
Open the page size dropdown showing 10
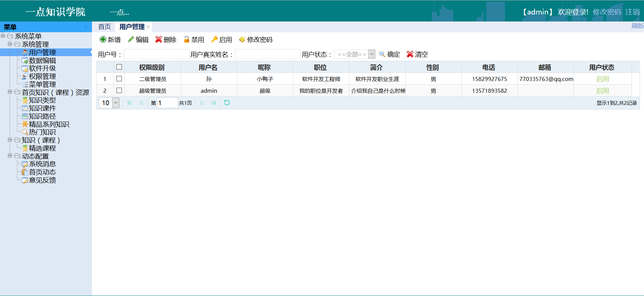(x=116, y=103)
